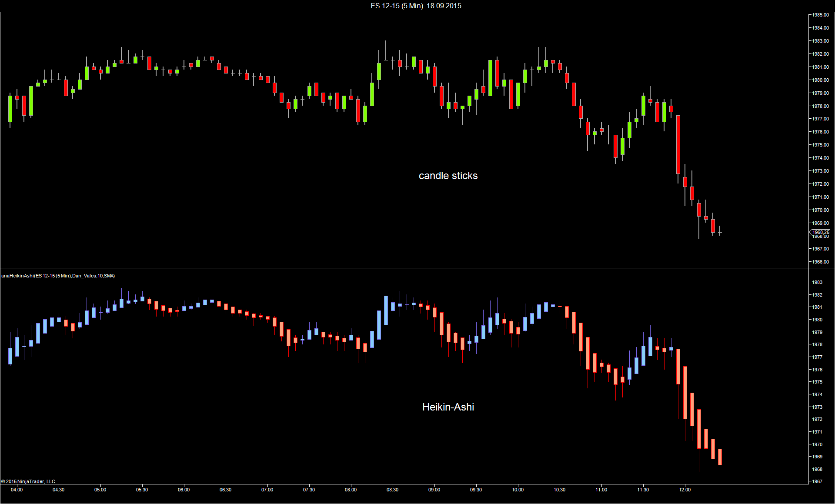Click the current price marker 1968,25
835x504 pixels.
coord(820,232)
